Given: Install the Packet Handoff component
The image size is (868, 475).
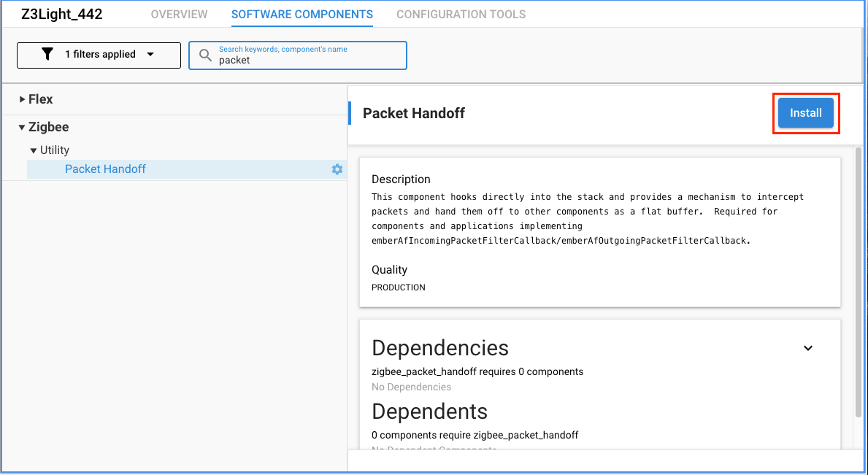Looking at the screenshot, I should 805,113.
